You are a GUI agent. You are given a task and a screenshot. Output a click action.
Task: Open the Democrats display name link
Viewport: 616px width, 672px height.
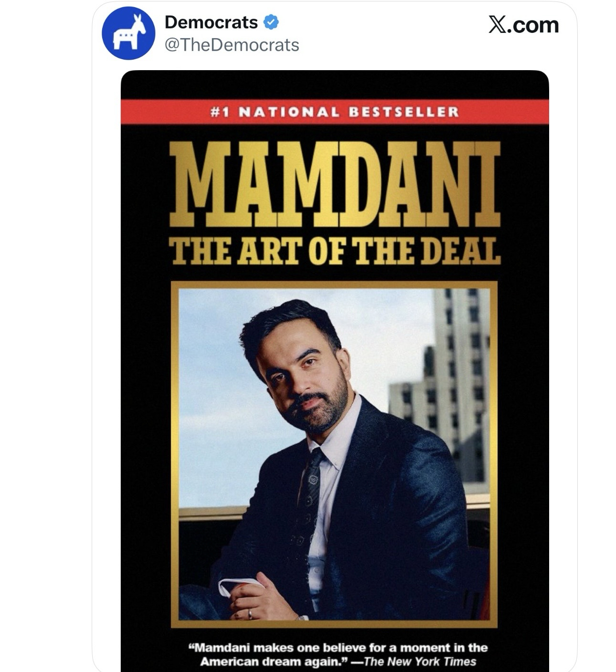click(x=211, y=22)
